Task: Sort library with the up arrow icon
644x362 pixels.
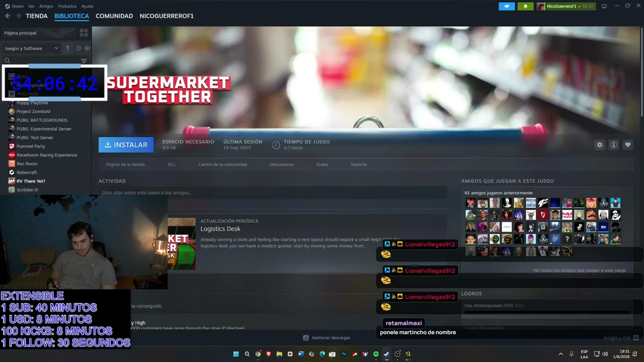Action: 68,48
